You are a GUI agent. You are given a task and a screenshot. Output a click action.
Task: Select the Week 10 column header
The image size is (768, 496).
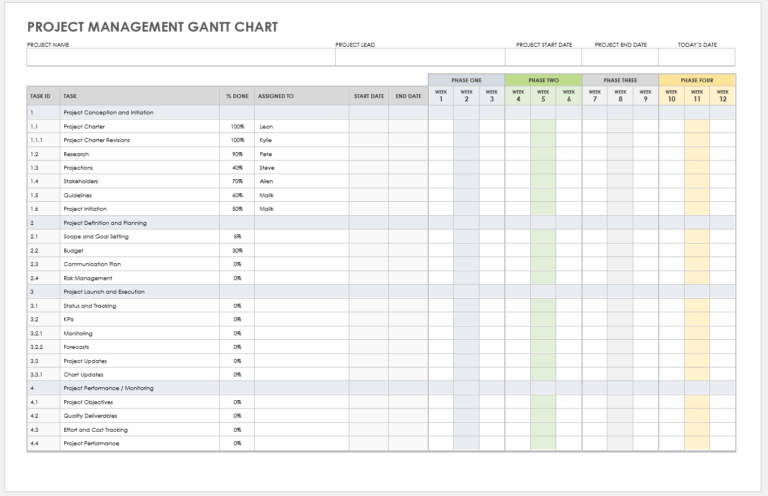672,95
